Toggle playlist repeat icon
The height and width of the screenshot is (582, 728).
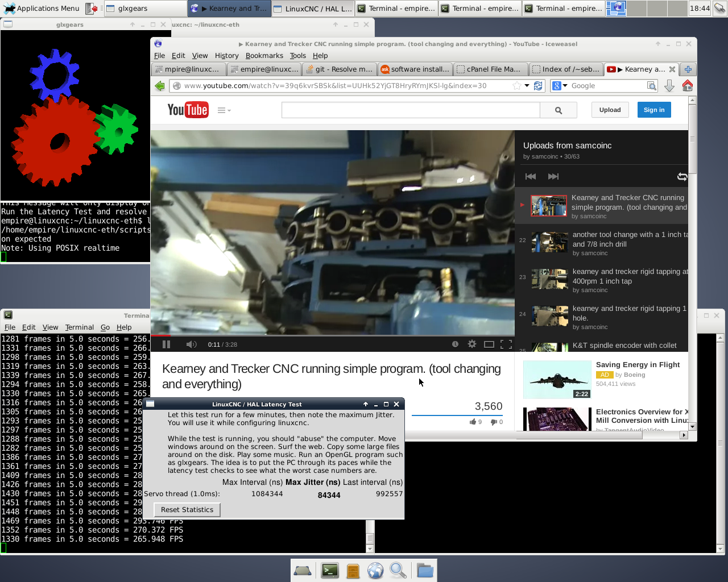682,177
